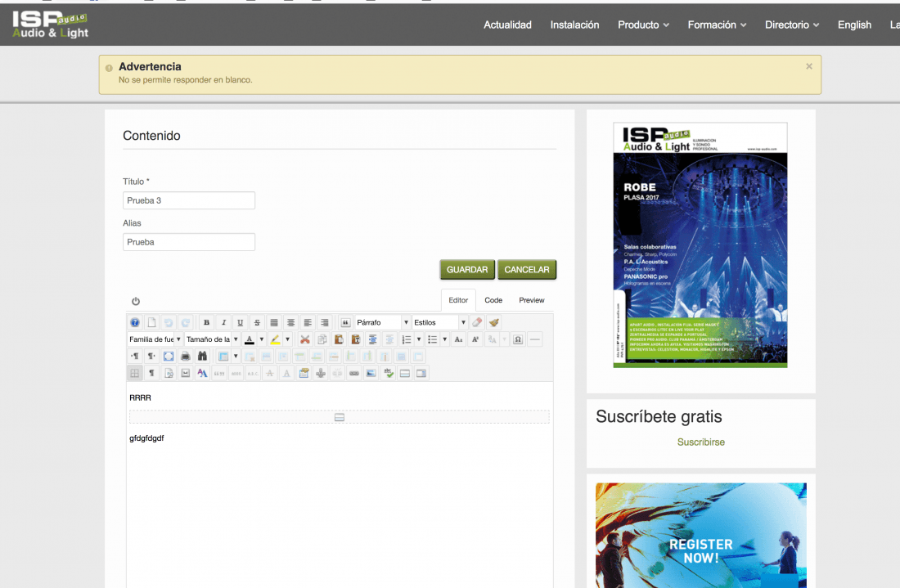Image resolution: width=900 pixels, height=588 pixels.
Task: Cut selection with the scissors icon
Action: (x=305, y=339)
